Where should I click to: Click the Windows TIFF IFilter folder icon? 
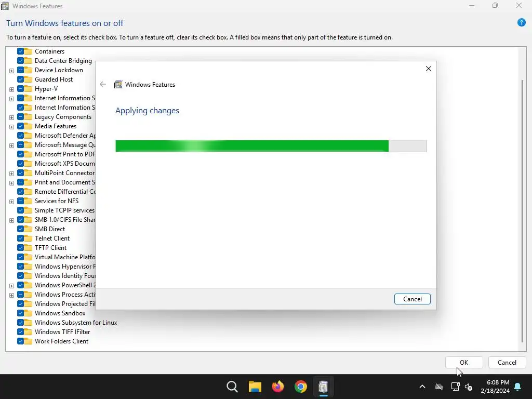tap(28, 332)
